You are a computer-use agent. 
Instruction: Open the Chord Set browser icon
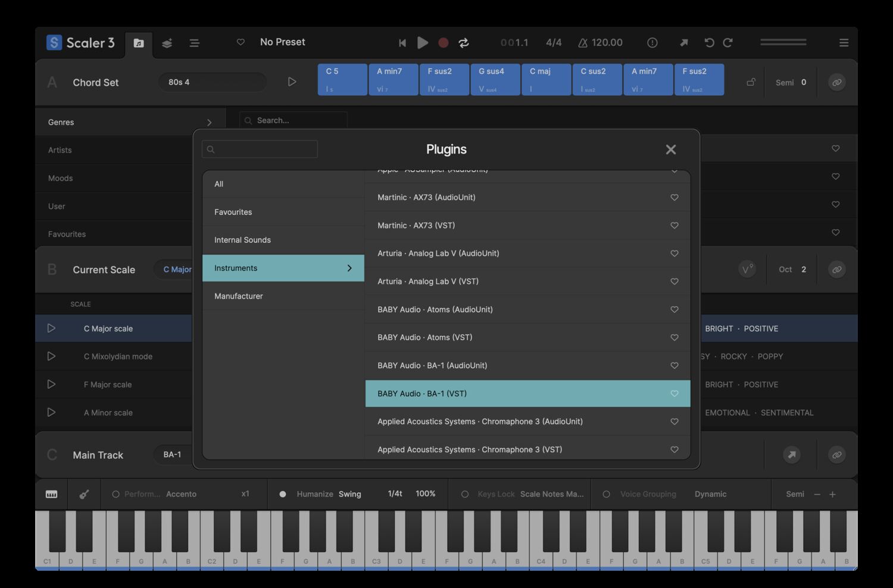click(x=139, y=43)
